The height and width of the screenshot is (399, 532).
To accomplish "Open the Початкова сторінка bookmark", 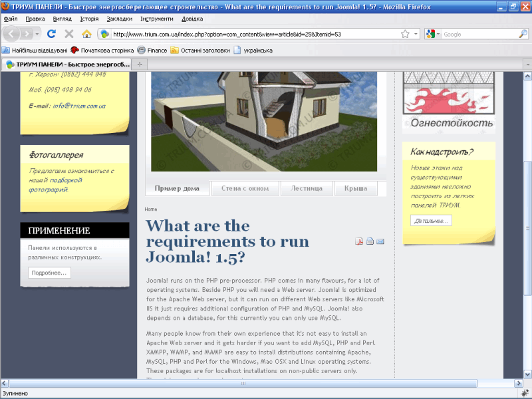I will (102, 51).
